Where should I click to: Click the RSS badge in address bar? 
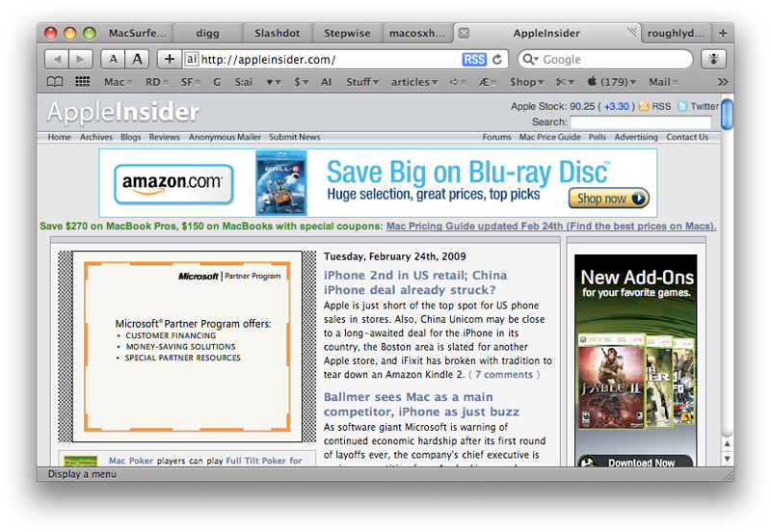click(x=474, y=60)
